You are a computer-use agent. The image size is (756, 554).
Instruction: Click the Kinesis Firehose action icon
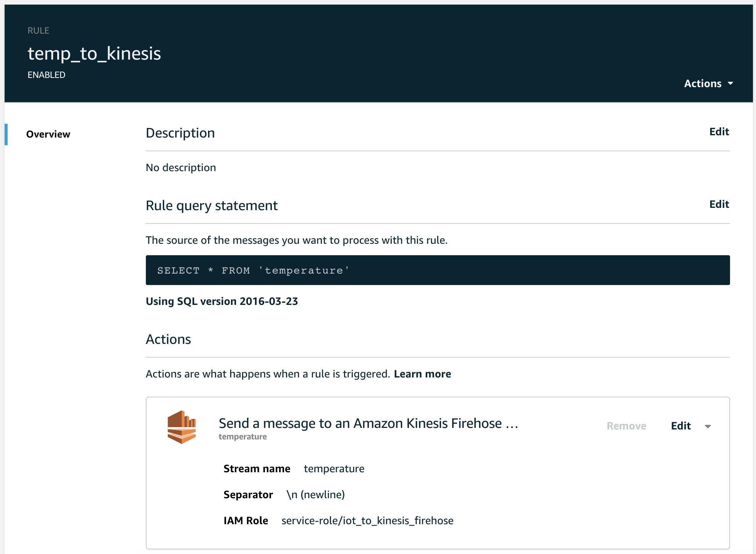click(x=182, y=427)
